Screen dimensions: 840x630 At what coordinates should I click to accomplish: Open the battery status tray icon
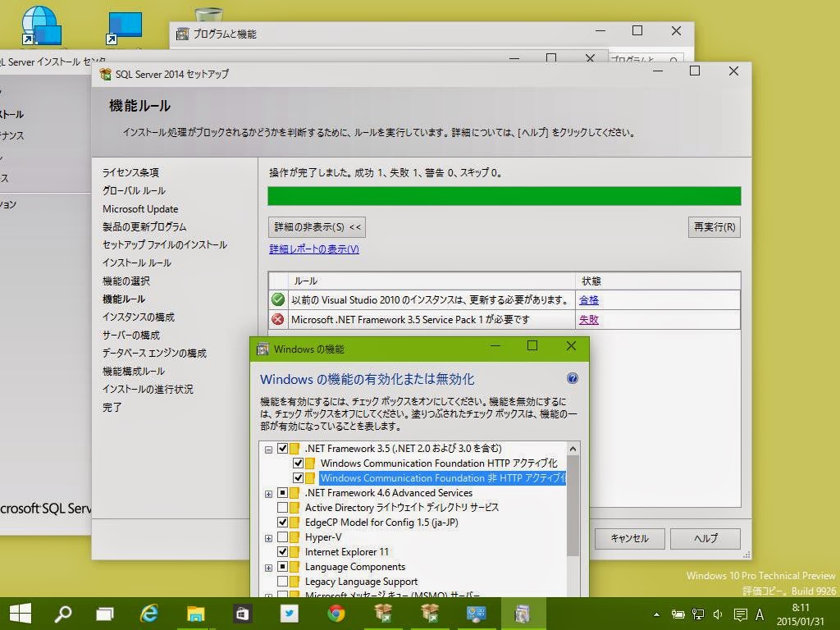pyautogui.click(x=678, y=614)
